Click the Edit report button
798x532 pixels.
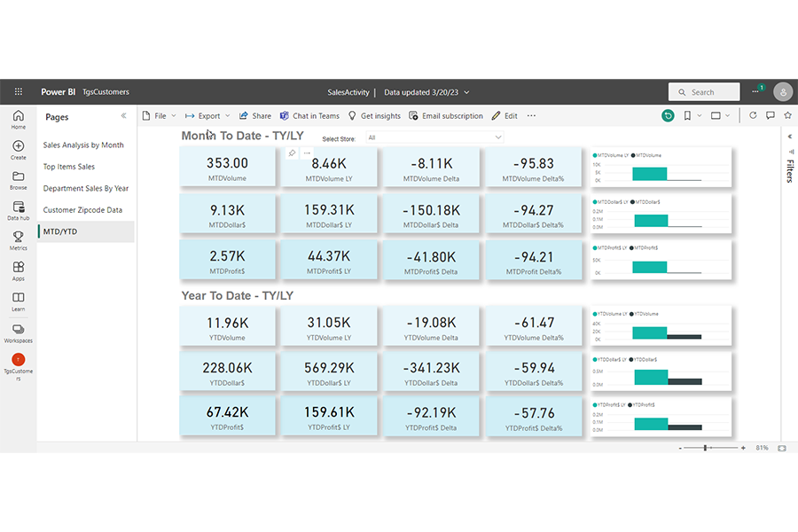[505, 116]
